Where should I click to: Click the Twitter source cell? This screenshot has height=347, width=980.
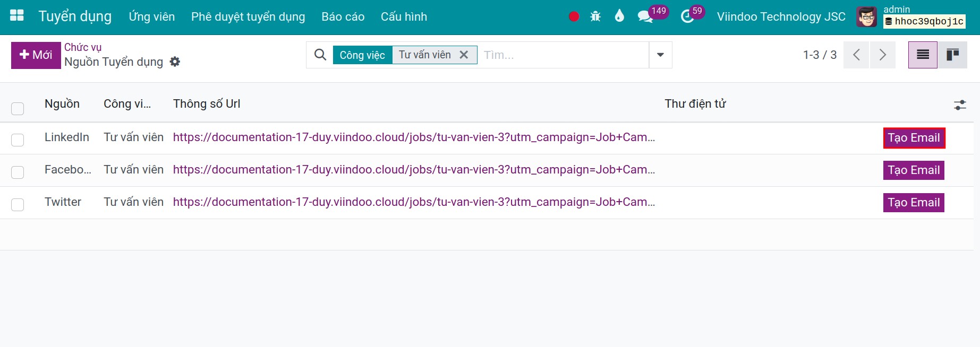(63, 202)
